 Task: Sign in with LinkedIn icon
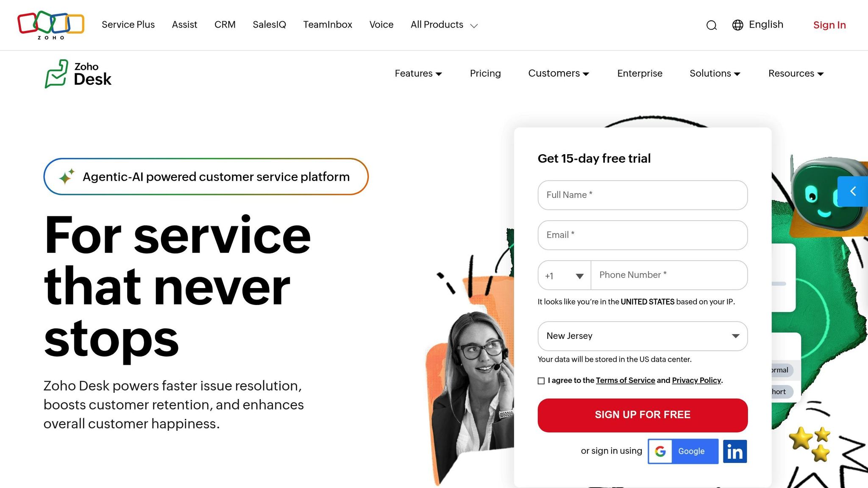pos(734,451)
